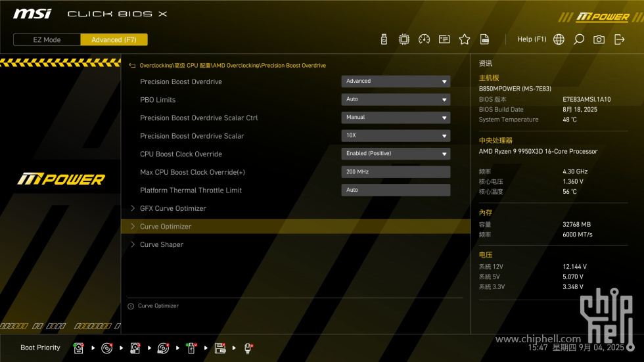The height and width of the screenshot is (362, 644).
Task: Click the System Temperature 48 °C value
Action: point(570,120)
